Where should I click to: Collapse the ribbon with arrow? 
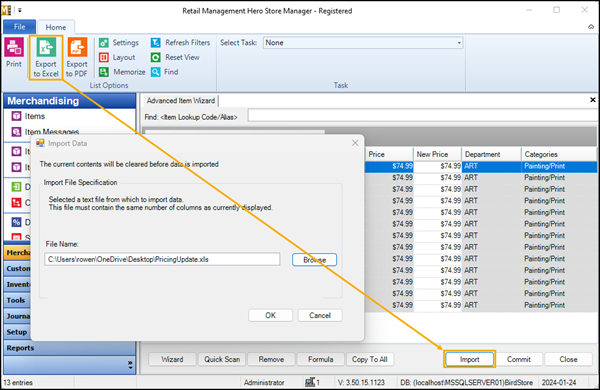pyautogui.click(x=591, y=27)
